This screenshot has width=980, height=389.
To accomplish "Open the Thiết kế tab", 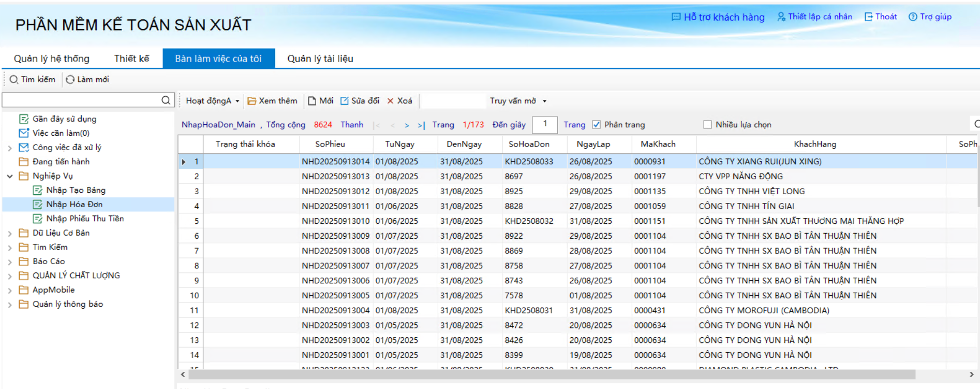I will pos(131,59).
